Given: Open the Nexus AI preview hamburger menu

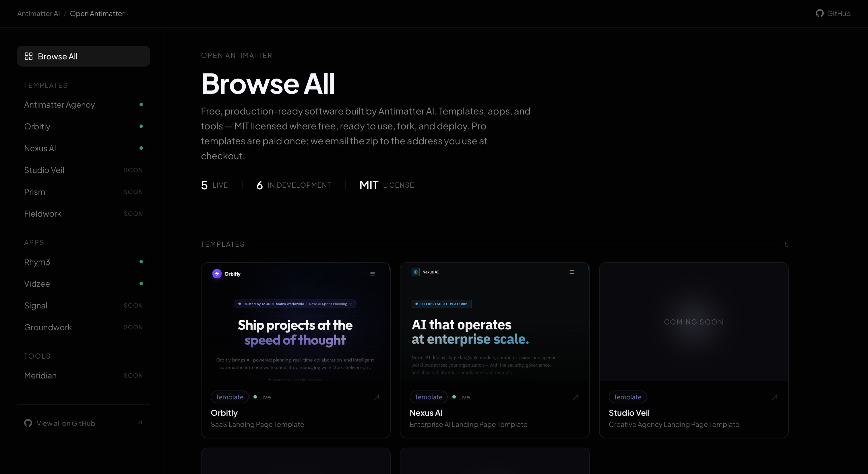Looking at the screenshot, I should (x=571, y=272).
